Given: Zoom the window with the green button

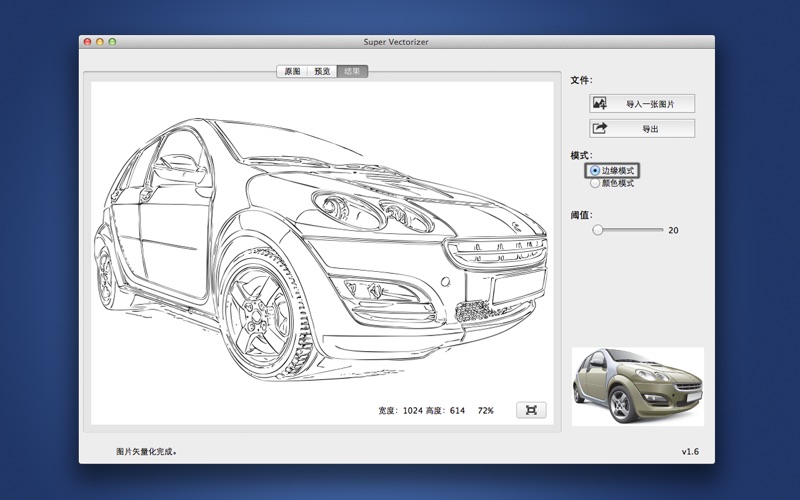Looking at the screenshot, I should tap(113, 42).
